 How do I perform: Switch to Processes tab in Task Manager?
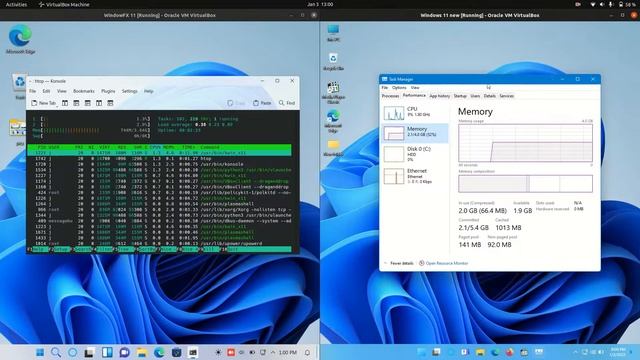pyautogui.click(x=390, y=96)
